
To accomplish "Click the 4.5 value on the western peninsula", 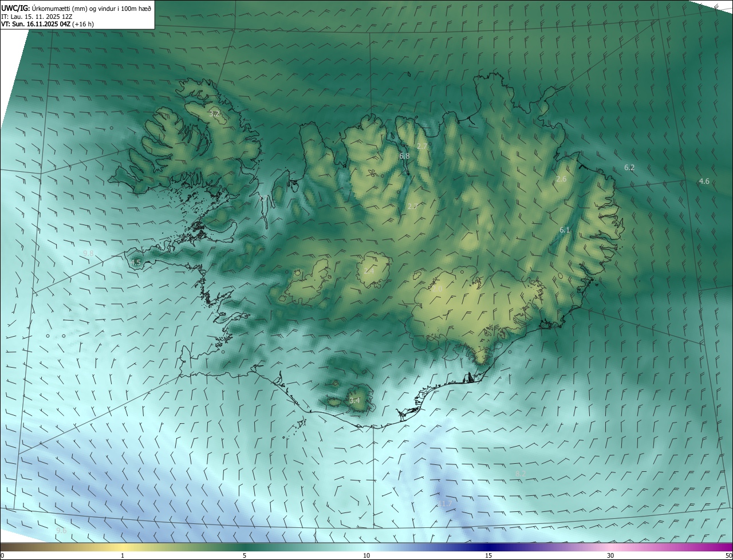I will click(x=136, y=262).
